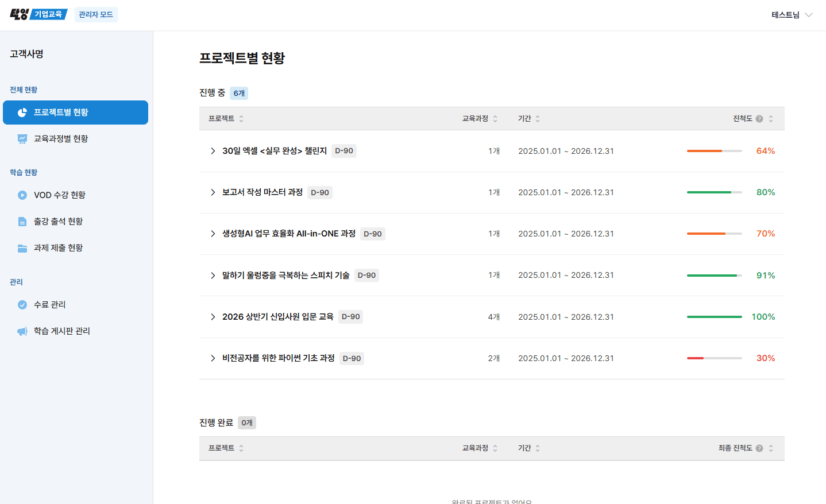
Task: Click the megaphone icon beside 학습 게시판 관리
Action: click(x=22, y=331)
